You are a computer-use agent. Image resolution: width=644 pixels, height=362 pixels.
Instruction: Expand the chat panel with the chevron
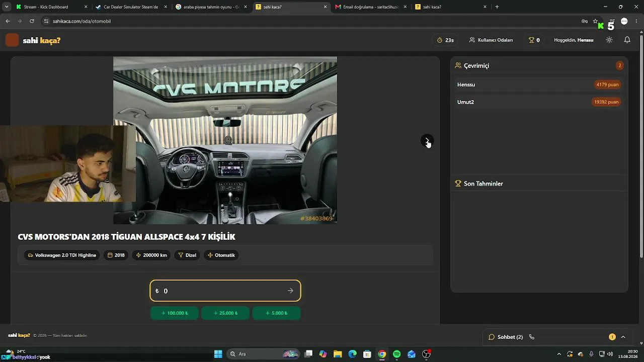click(623, 337)
